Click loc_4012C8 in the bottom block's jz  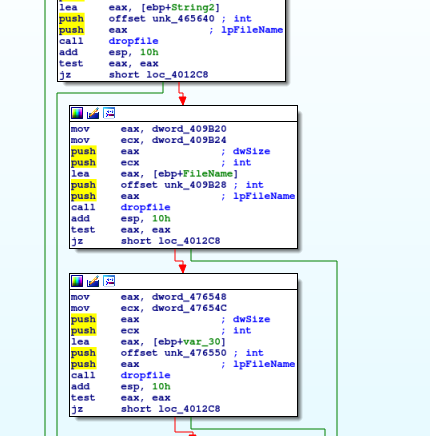point(189,409)
